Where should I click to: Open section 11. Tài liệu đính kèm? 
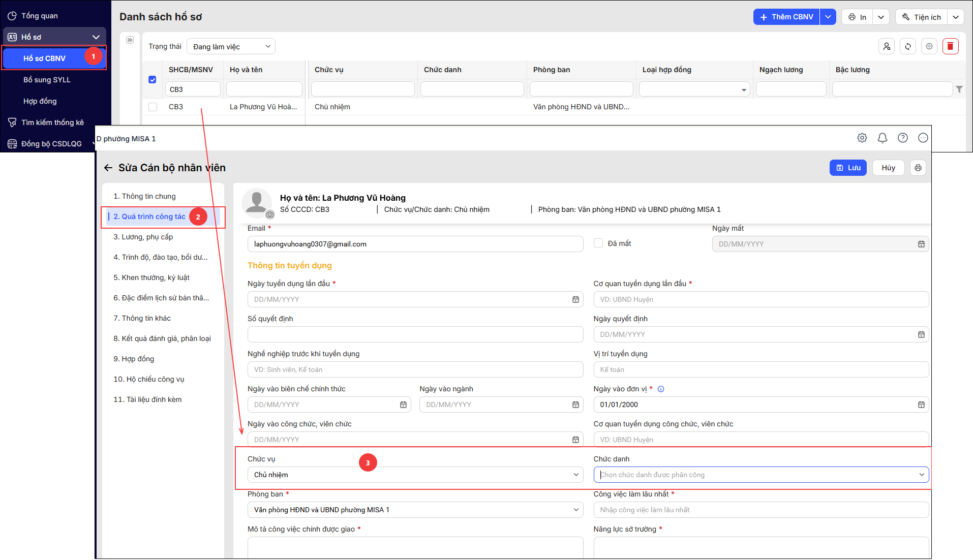[147, 399]
